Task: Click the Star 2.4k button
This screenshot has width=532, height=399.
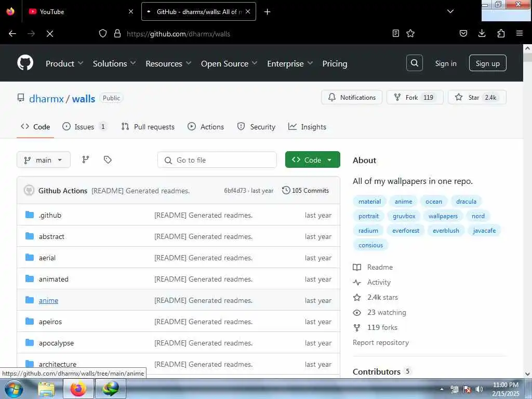Action: click(477, 97)
